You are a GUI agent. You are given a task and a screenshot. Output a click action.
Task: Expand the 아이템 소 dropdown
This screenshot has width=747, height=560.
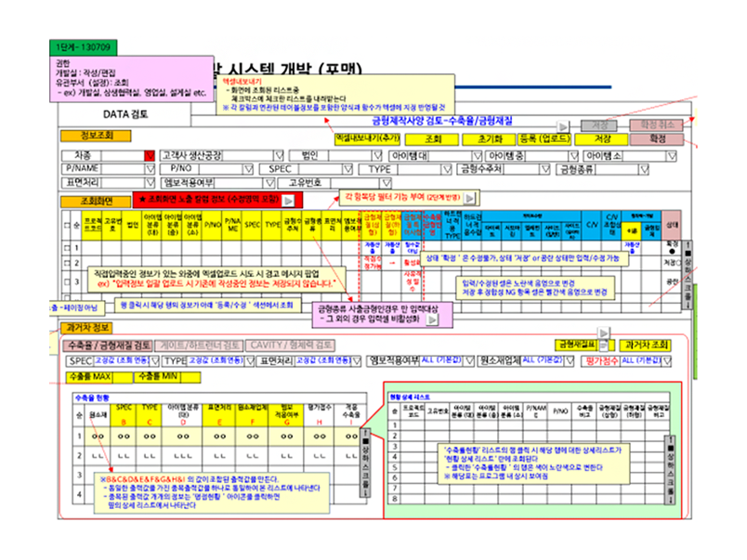[x=671, y=156]
